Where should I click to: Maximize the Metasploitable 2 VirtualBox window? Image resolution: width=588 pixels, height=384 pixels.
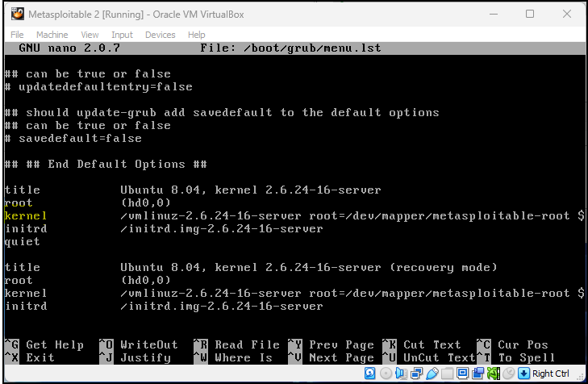pos(530,15)
